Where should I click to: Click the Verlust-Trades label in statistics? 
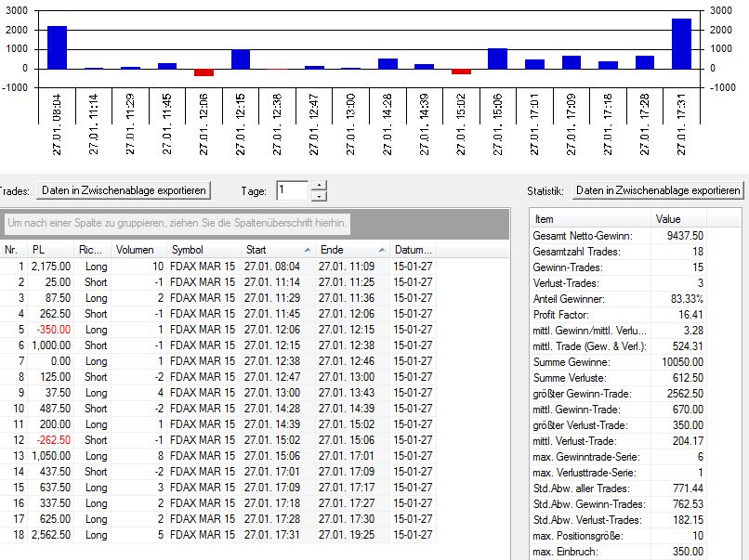[566, 283]
